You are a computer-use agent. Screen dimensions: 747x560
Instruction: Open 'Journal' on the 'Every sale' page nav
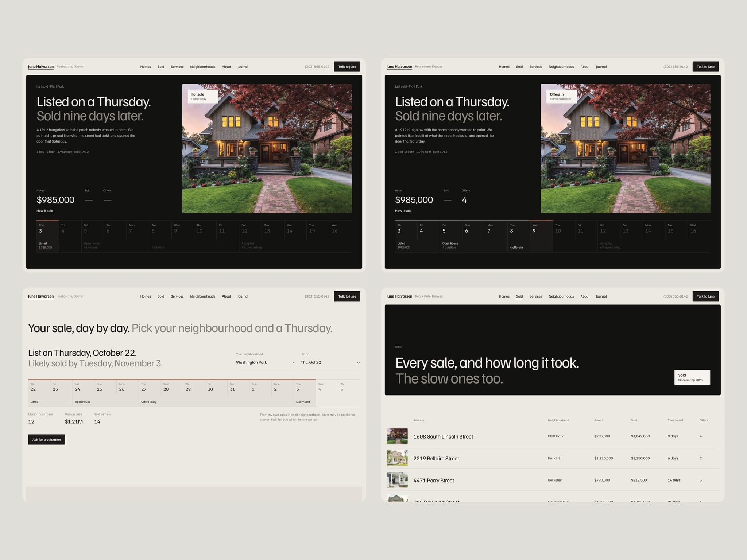(601, 296)
